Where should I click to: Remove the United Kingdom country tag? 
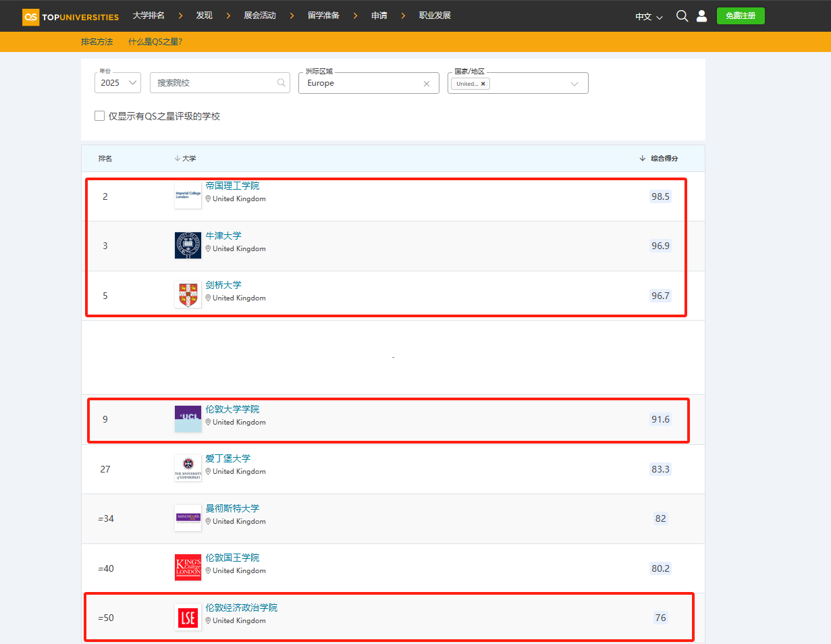click(483, 84)
